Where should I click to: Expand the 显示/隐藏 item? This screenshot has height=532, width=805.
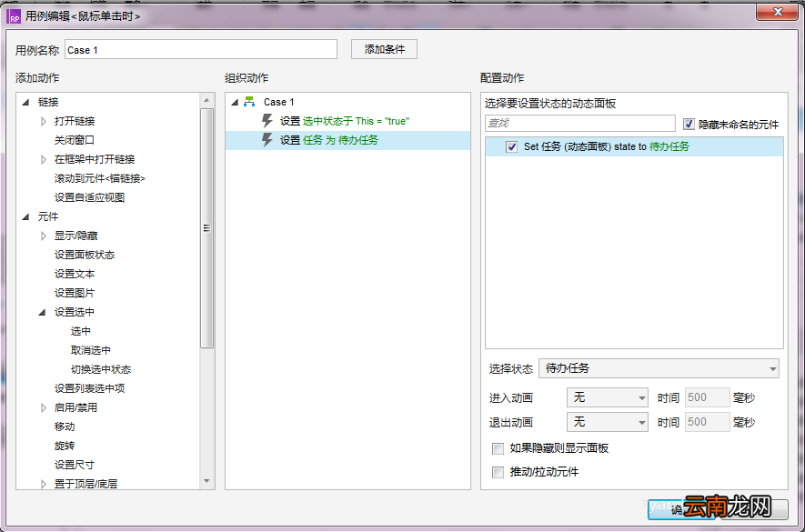44,236
